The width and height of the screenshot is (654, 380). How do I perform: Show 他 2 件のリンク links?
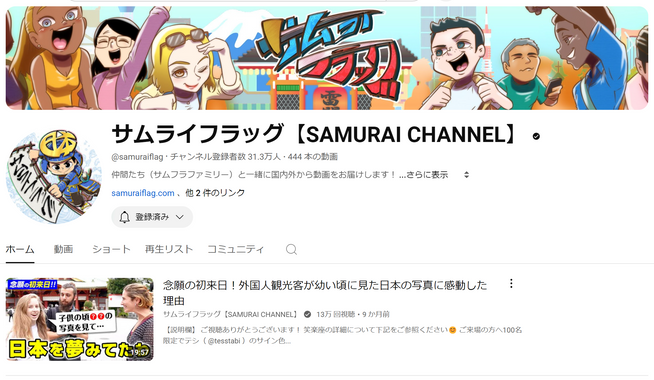click(x=215, y=193)
